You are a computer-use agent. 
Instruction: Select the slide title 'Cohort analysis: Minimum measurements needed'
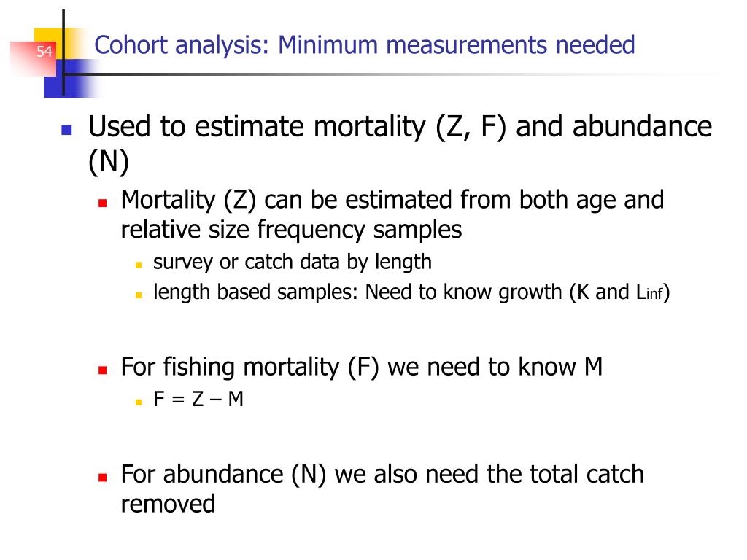365,46
